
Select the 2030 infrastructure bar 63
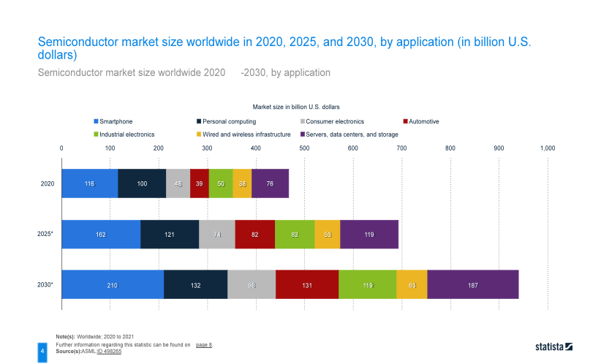coord(412,284)
